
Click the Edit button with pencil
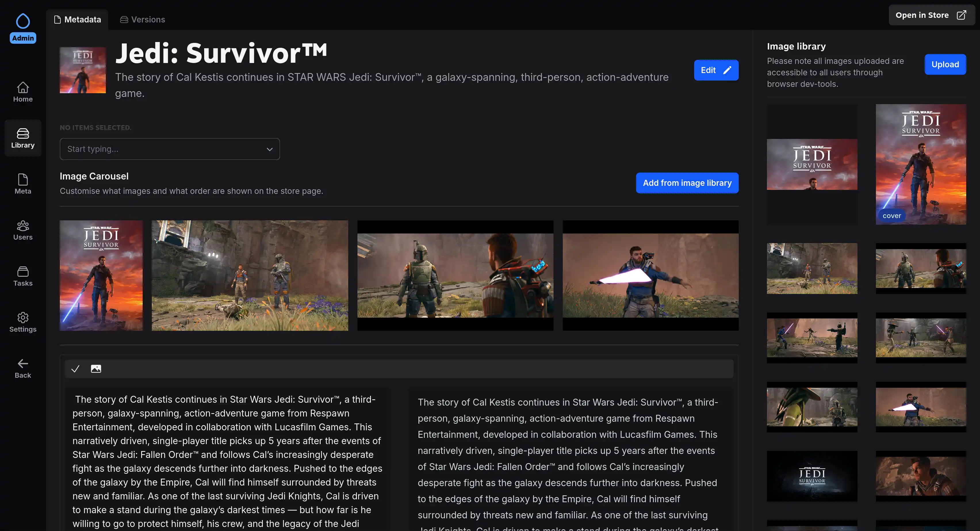pos(716,70)
